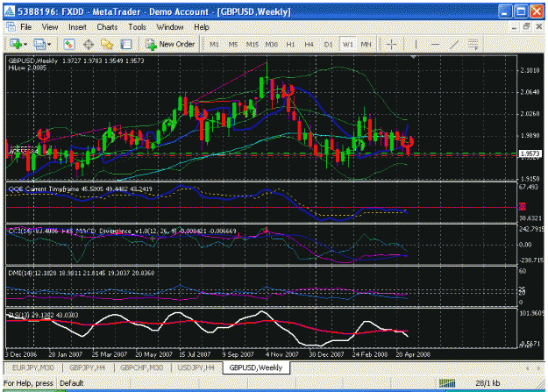Image resolution: width=548 pixels, height=392 pixels.
Task: Select the Crosshair cursor tool
Action: coord(392,45)
